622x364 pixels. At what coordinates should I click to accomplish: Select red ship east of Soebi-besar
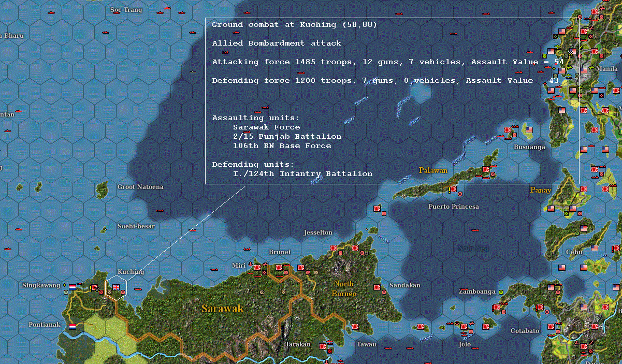coord(193,230)
